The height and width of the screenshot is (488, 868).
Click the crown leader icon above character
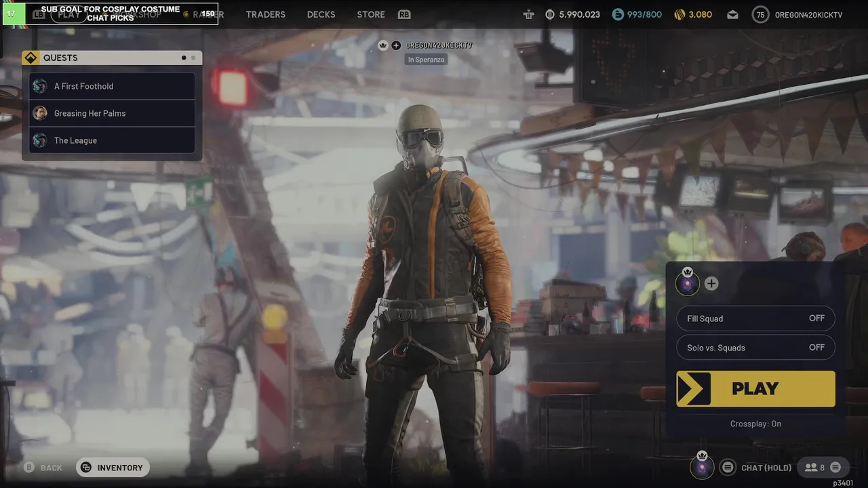point(383,45)
